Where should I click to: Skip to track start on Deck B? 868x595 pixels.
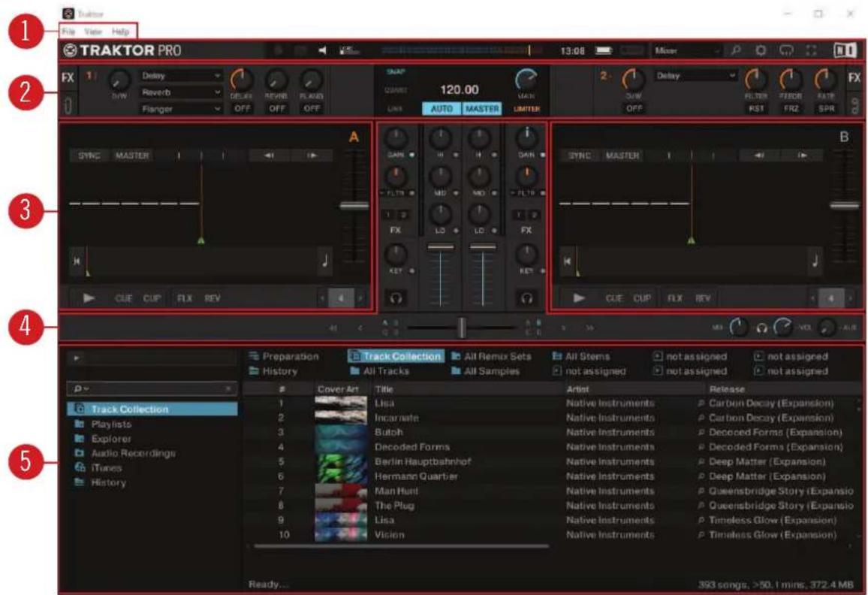(x=567, y=261)
